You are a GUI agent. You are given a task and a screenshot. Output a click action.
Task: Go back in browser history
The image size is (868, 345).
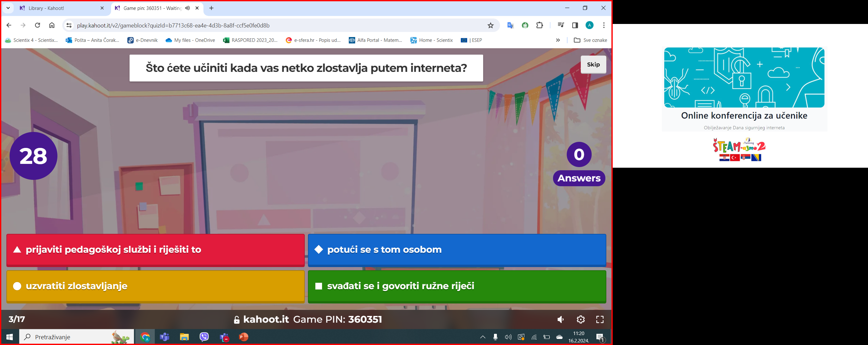pyautogui.click(x=9, y=25)
